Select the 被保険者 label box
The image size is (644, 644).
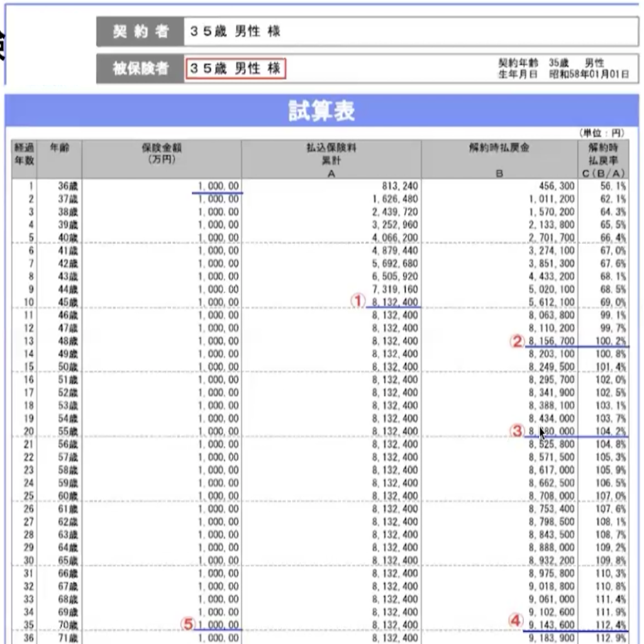140,69
